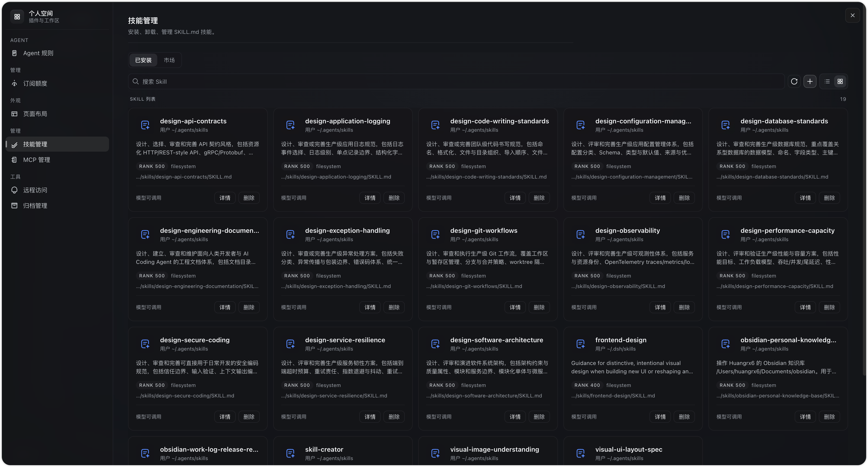Click the design-performance-capacity SKILL.md path
Screen dimensions: 868x467
[775, 286]
